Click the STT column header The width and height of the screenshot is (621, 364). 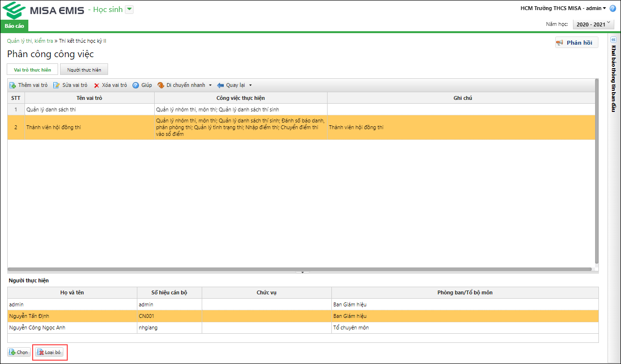16,98
